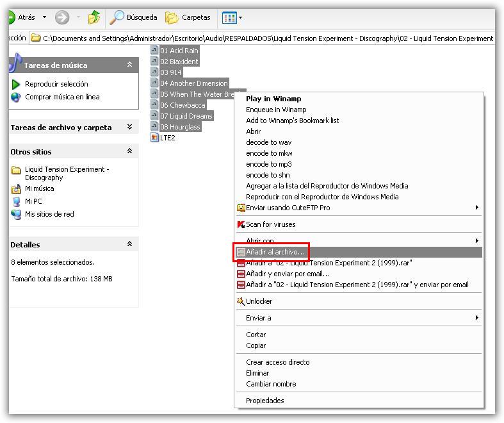504x423 pixels.
Task: Click audio file icon of 04 Another Dimension
Action: click(154, 82)
